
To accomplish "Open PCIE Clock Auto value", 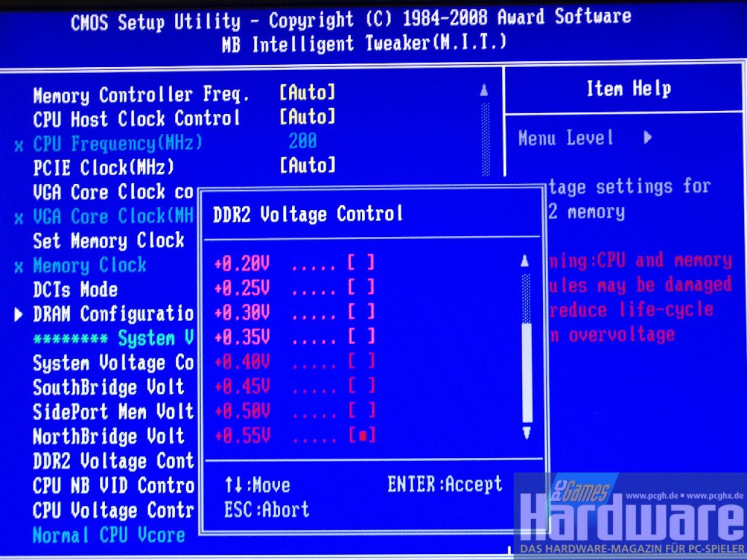I will pyautogui.click(x=308, y=166).
